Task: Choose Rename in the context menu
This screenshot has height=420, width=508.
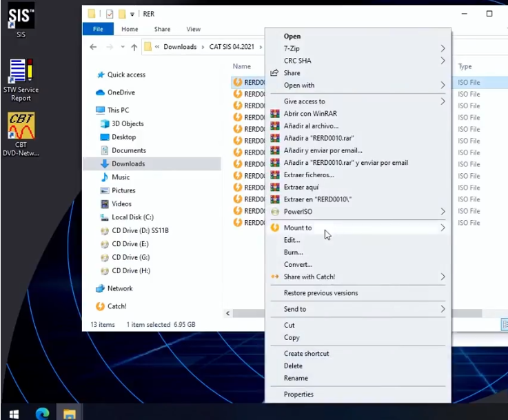Action: [296, 378]
